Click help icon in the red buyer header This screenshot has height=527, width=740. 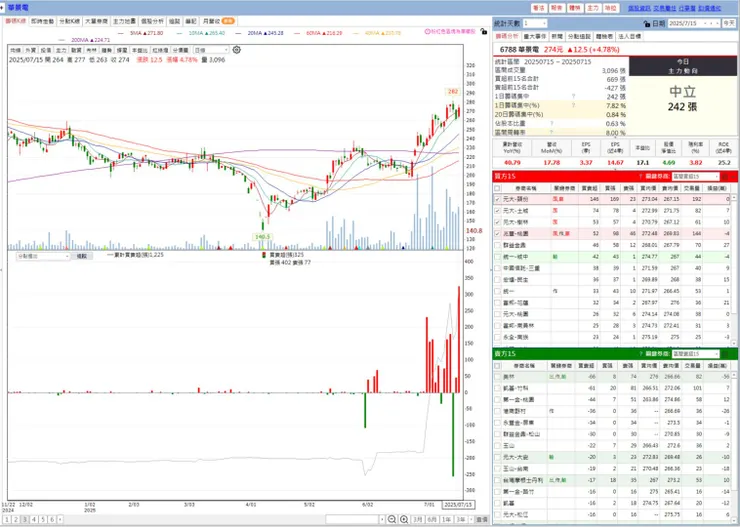point(640,176)
